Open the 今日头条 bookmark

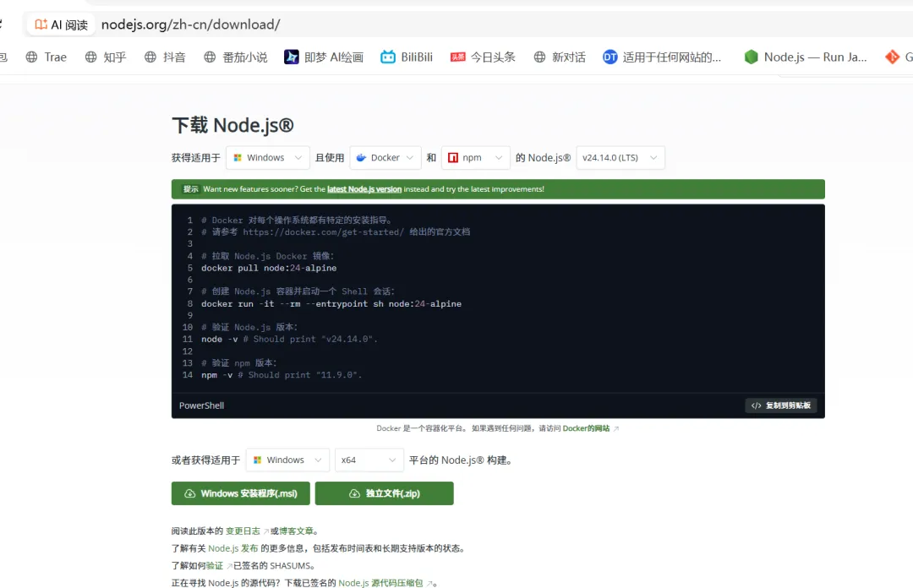coord(483,57)
